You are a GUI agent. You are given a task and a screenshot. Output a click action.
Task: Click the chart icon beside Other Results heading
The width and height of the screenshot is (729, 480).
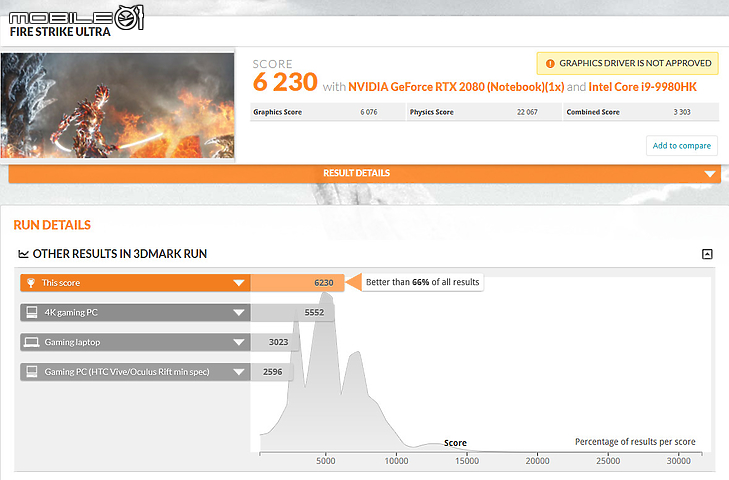[x=23, y=254]
